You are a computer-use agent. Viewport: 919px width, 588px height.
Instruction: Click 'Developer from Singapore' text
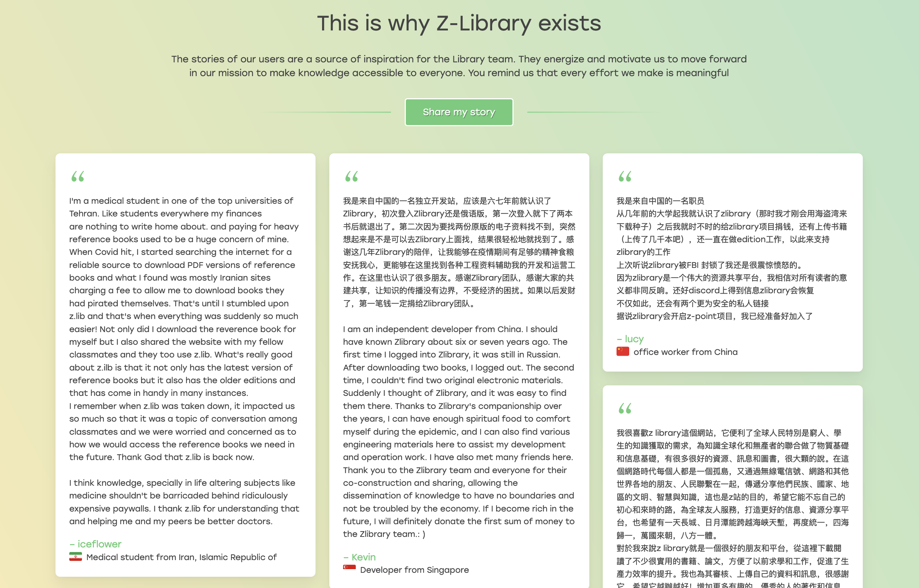(415, 570)
